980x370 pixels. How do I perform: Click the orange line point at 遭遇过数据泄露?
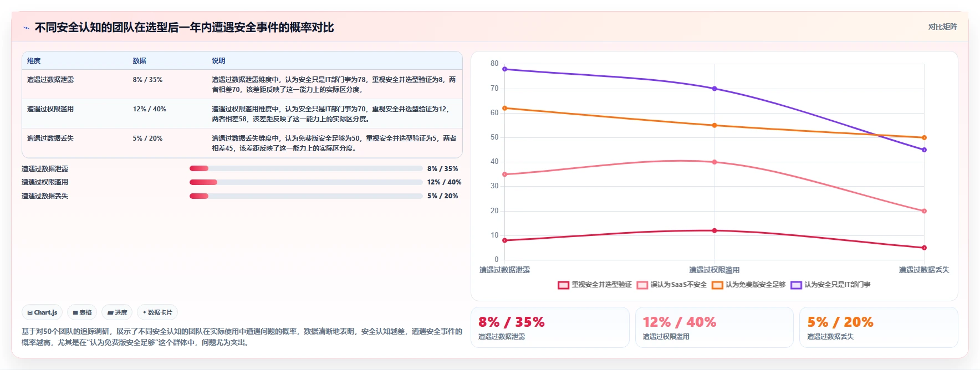[x=504, y=108]
